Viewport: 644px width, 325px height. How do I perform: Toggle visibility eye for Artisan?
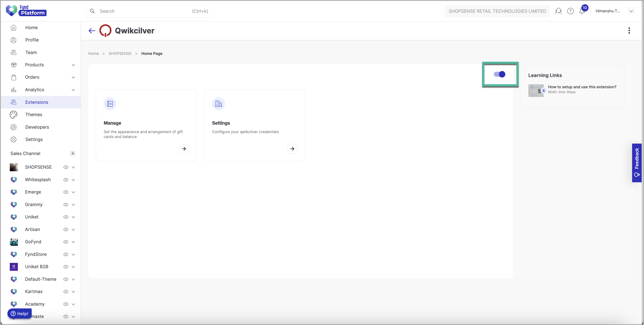(x=66, y=229)
